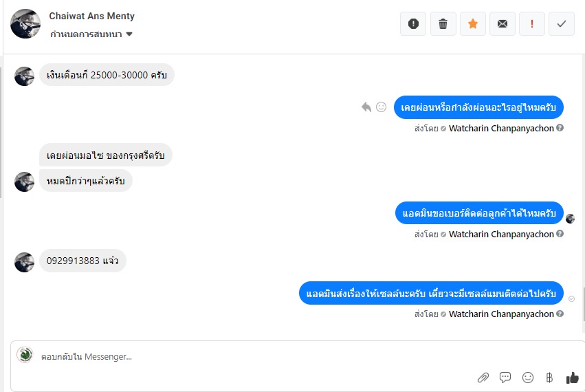
Task: Open Watcharin Chanpanyachon sender link under last message
Action: [x=501, y=314]
